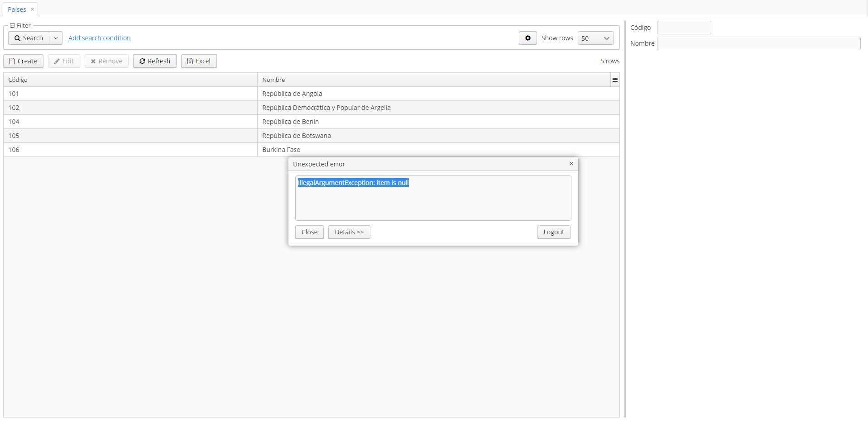Open the Search button dropdown arrow
The width and height of the screenshot is (868, 422).
(55, 38)
